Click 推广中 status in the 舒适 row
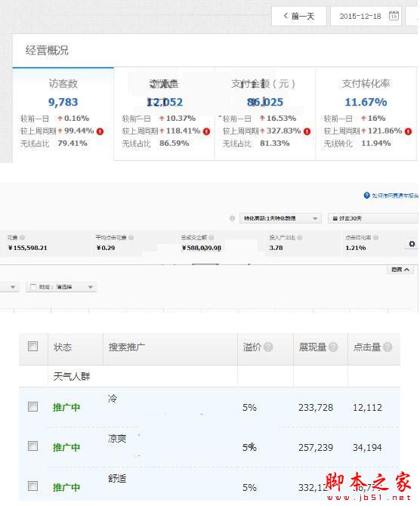Viewport: 420px width, 506px height. (x=66, y=487)
